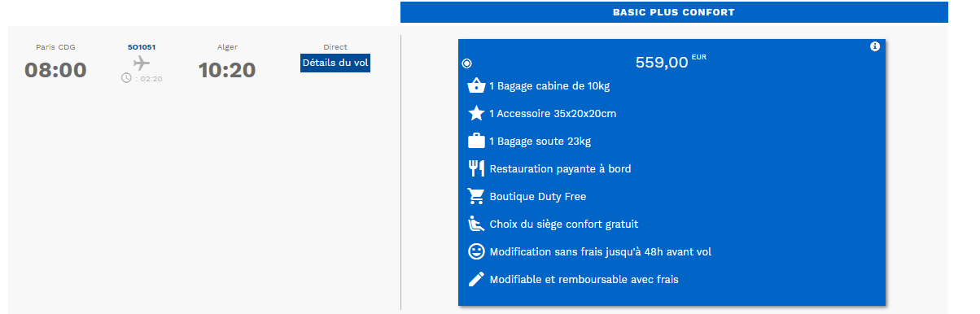Click the smiley face modification icon
The width and height of the screenshot is (980, 314).
[x=476, y=251]
